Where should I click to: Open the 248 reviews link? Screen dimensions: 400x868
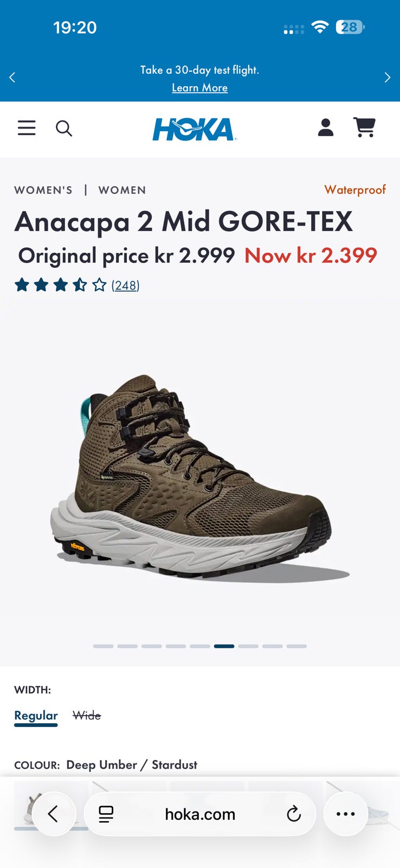(125, 285)
